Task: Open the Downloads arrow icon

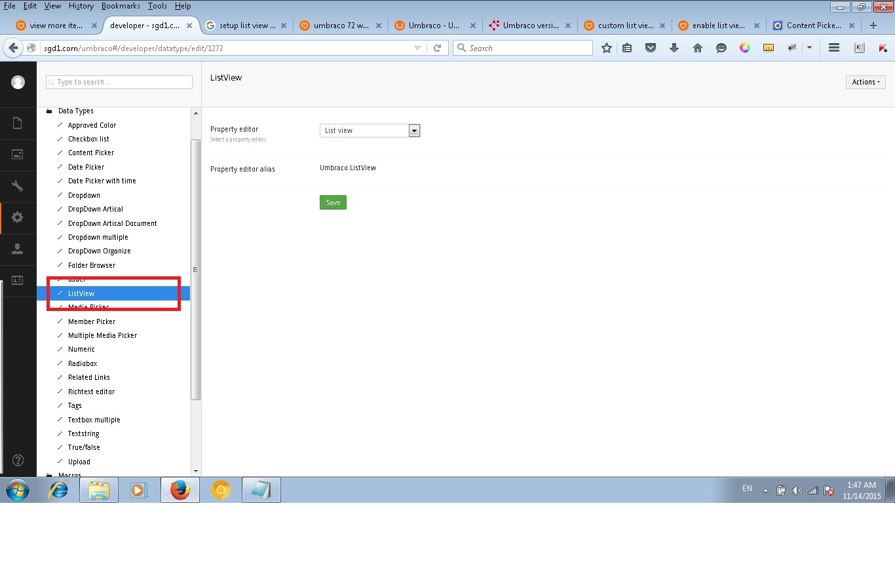Action: click(x=674, y=48)
